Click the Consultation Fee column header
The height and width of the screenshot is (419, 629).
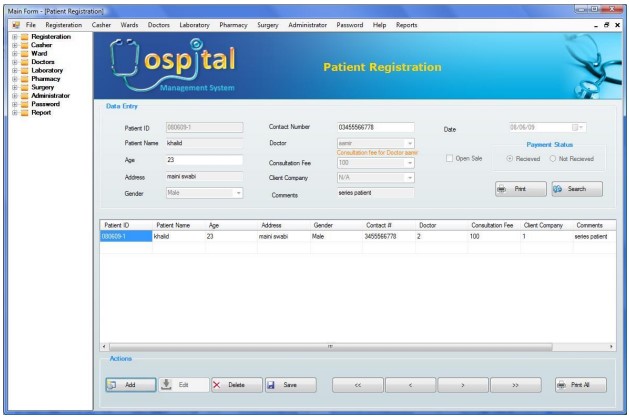click(x=494, y=225)
